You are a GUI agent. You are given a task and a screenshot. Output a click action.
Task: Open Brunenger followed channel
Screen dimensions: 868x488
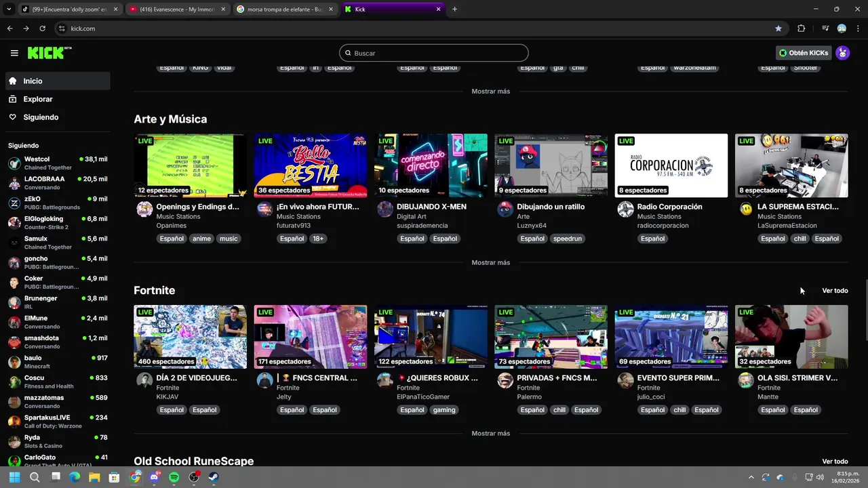click(x=58, y=302)
